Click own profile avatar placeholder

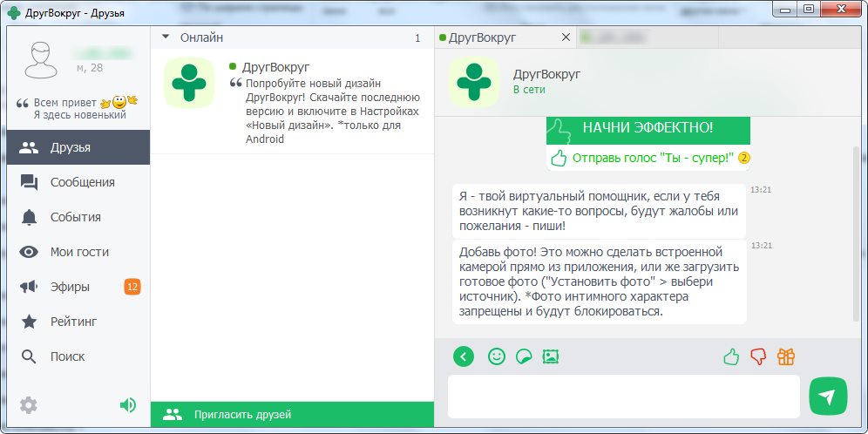(x=41, y=60)
